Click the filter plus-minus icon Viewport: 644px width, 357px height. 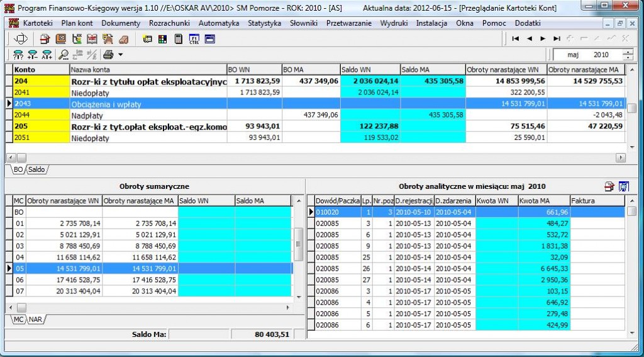pyautogui.click(x=33, y=54)
